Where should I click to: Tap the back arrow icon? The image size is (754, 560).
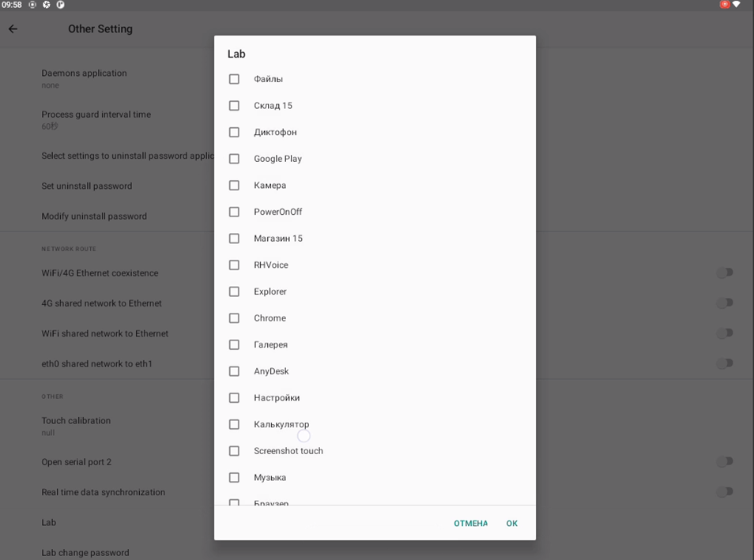coord(13,29)
